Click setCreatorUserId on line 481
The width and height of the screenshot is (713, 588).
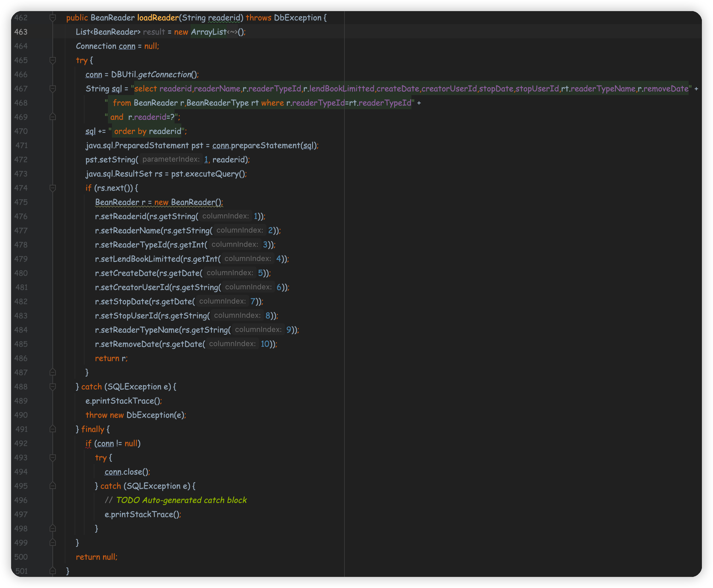135,288
